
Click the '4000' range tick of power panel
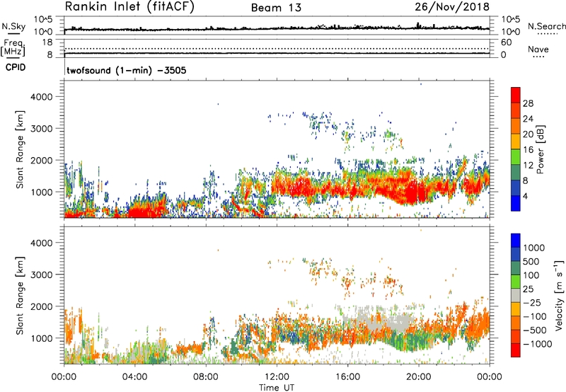(x=41, y=97)
